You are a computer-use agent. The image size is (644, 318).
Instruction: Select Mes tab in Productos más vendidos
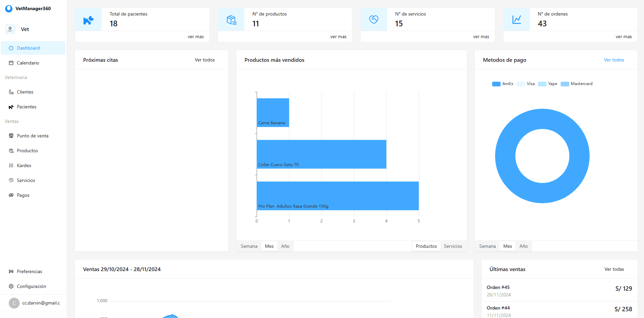point(269,246)
